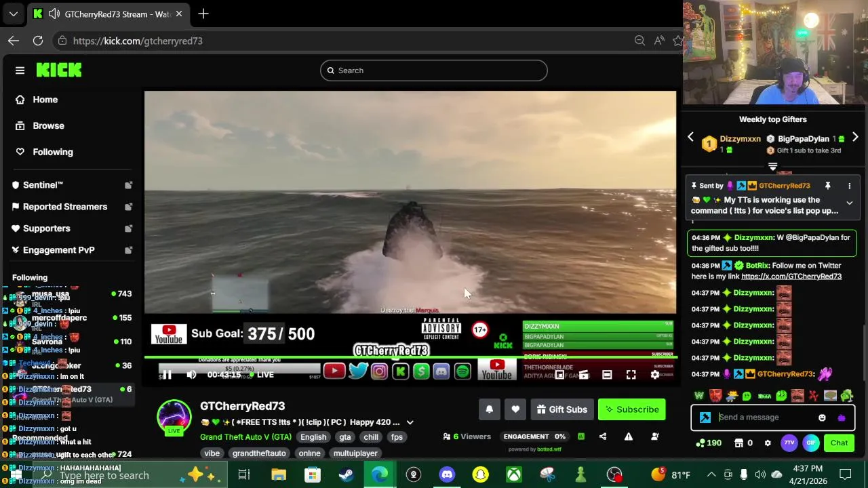Viewport: 868px width, 488px height.
Task: Follow channel with the heart button
Action: 515,409
